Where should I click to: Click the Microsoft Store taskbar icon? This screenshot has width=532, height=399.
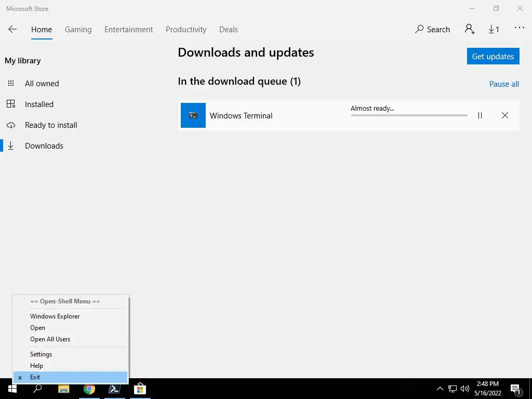(140, 389)
